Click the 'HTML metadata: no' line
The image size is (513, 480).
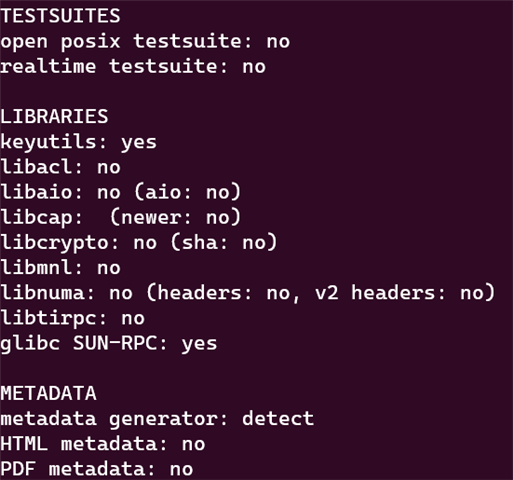click(103, 444)
